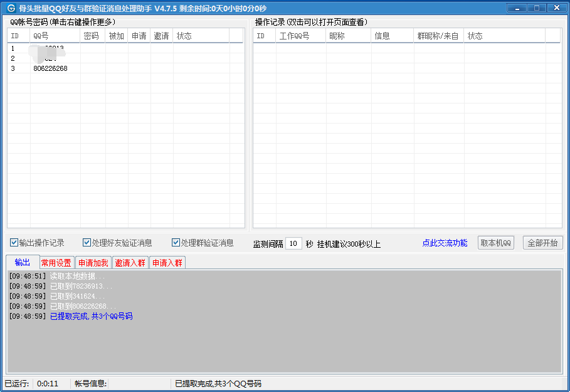Image resolution: width=570 pixels, height=392 pixels.
Task: Click the 昵称 column header
Action: coord(348,36)
